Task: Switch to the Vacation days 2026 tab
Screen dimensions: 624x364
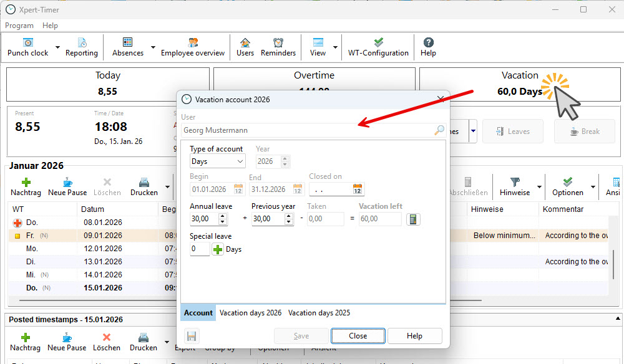Action: 250,313
